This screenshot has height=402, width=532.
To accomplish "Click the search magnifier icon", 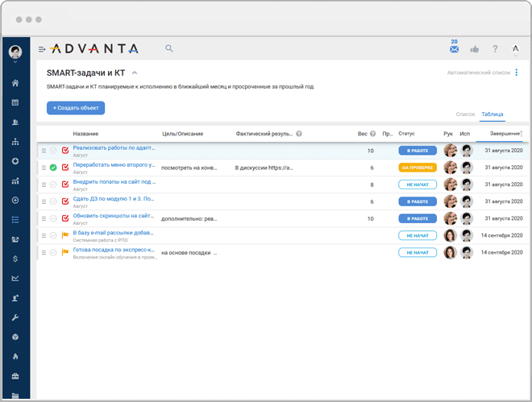I will pos(169,48).
